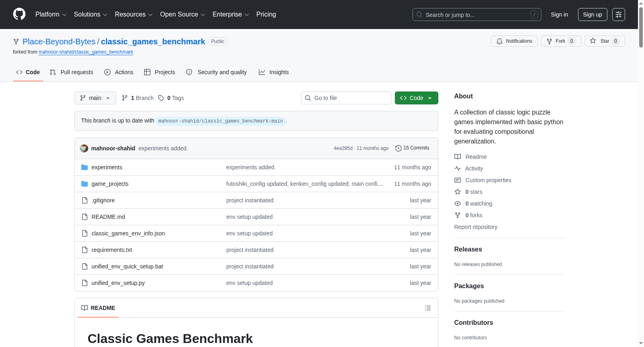The image size is (644, 347).
Task: Expand the Platform menu
Action: pyautogui.click(x=51, y=15)
